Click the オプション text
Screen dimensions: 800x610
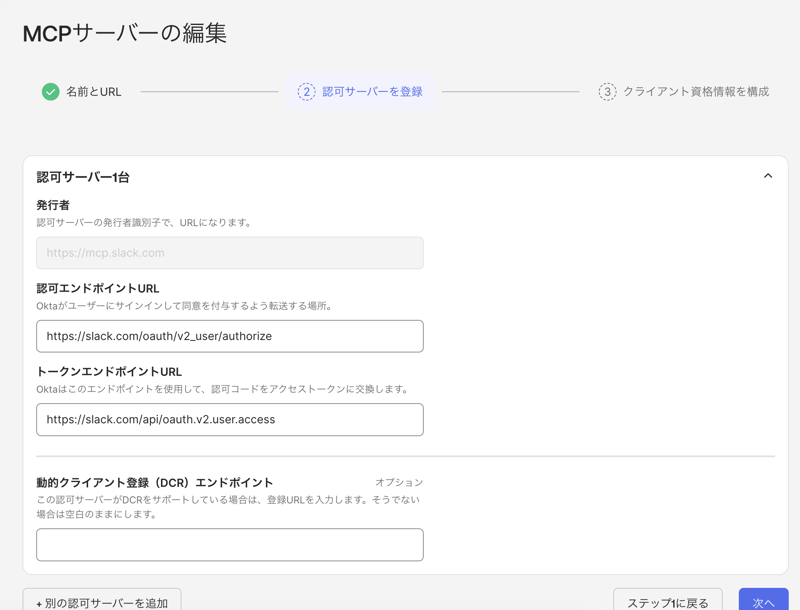click(399, 482)
